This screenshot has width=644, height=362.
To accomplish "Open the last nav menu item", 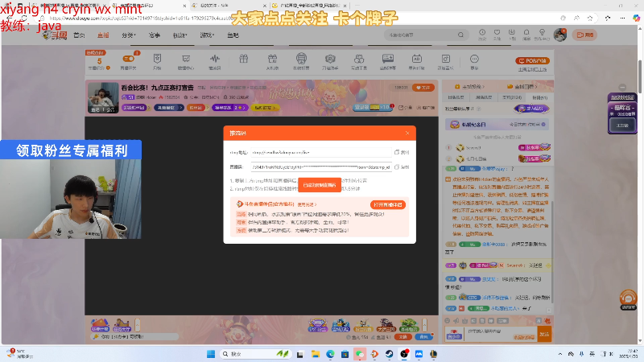I will (233, 35).
